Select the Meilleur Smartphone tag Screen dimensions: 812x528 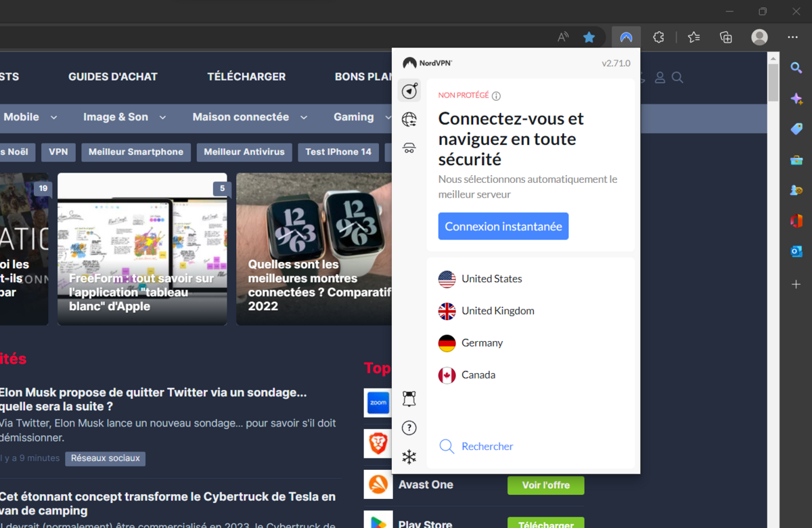click(136, 152)
